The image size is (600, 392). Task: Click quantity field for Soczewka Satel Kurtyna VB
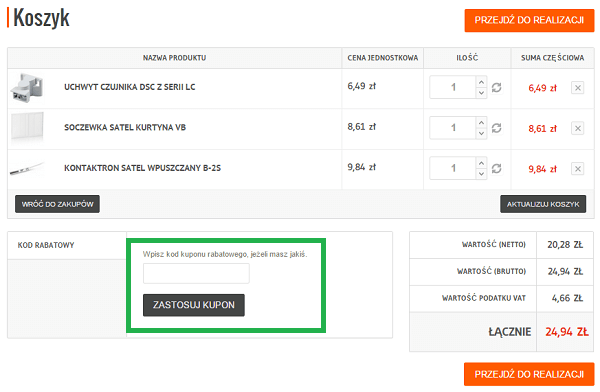[453, 128]
